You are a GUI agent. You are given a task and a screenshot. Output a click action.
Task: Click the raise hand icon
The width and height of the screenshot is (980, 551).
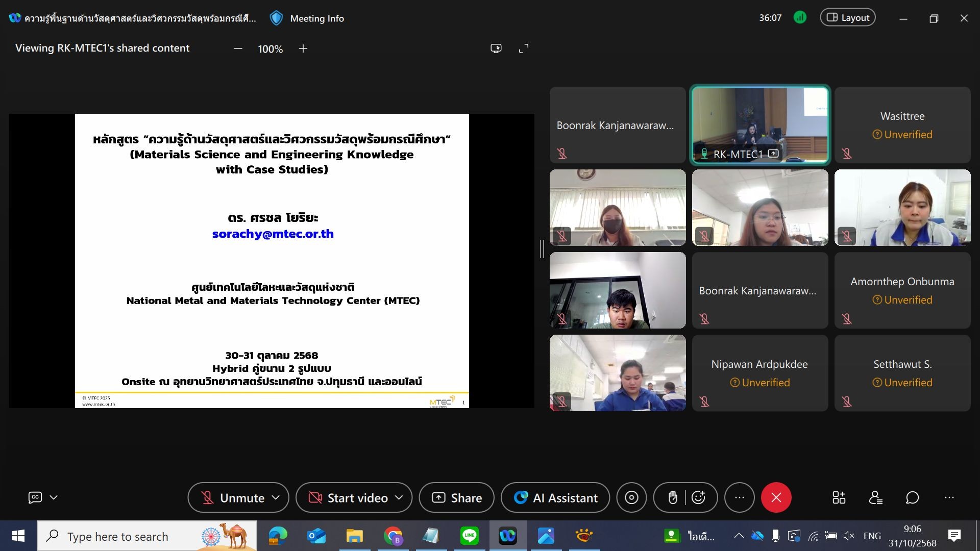click(x=673, y=497)
